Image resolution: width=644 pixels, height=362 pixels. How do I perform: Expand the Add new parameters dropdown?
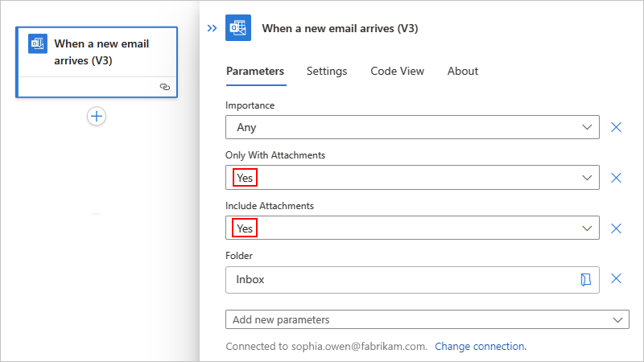[617, 319]
